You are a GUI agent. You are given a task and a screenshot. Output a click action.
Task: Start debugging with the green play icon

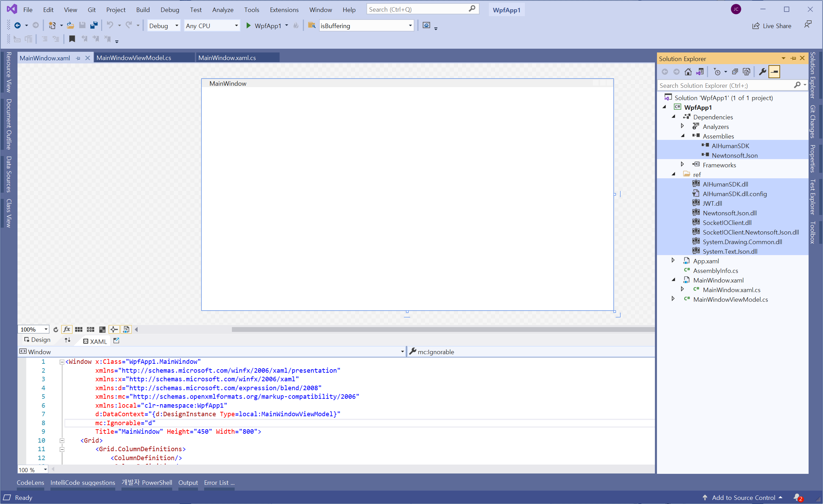click(249, 26)
